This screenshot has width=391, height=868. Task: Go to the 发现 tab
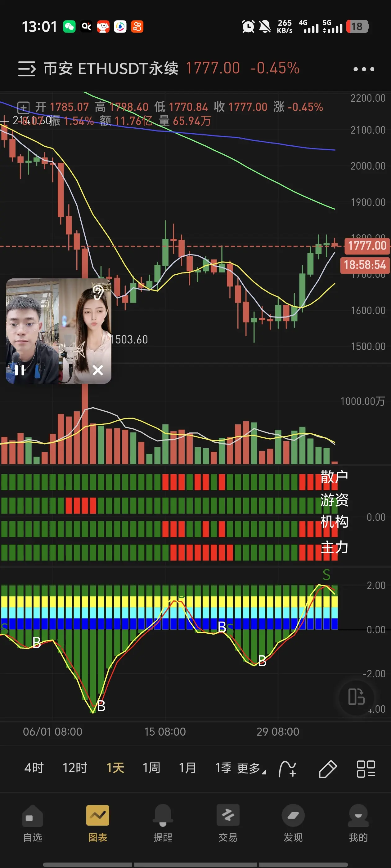click(x=293, y=823)
